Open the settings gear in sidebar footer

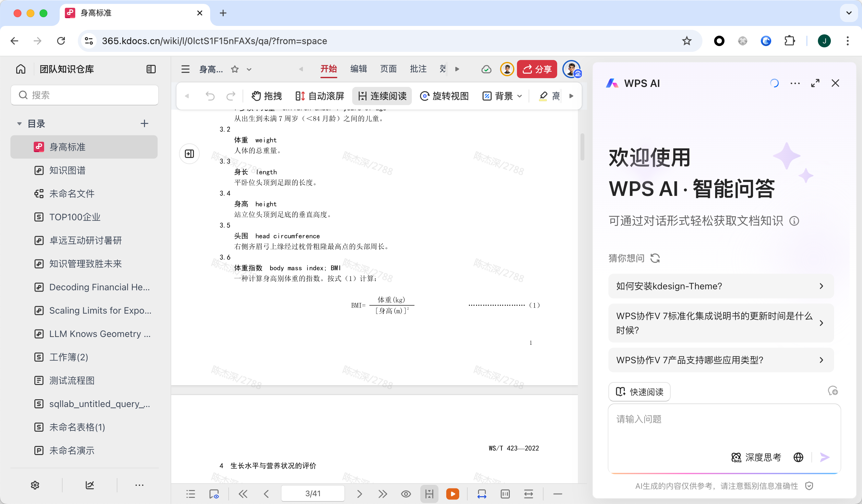(35, 485)
